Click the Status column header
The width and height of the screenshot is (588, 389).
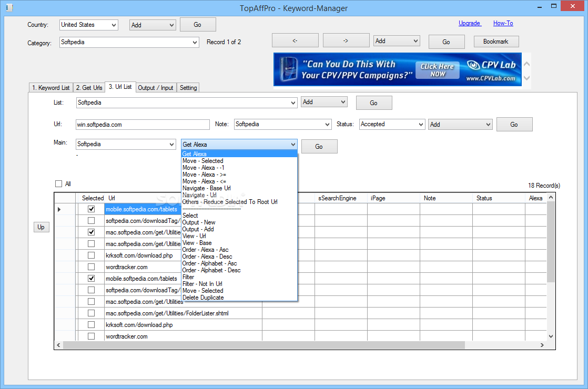(499, 198)
